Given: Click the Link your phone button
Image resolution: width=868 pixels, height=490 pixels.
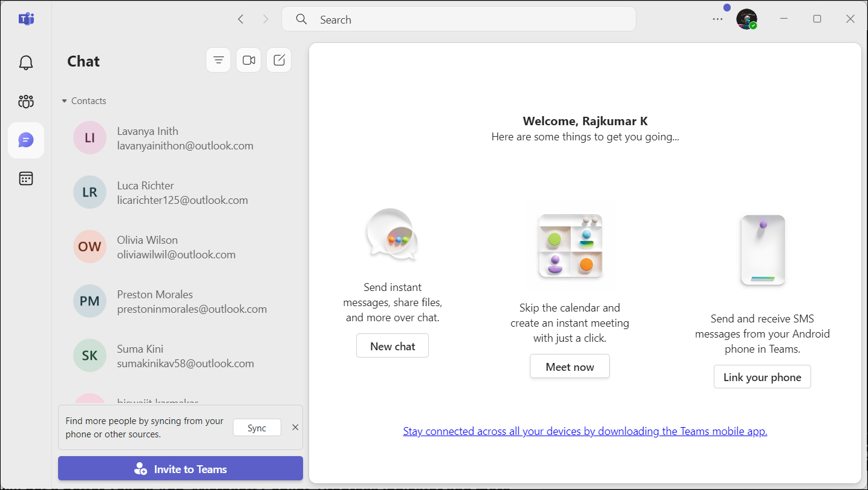Looking at the screenshot, I should coord(762,377).
